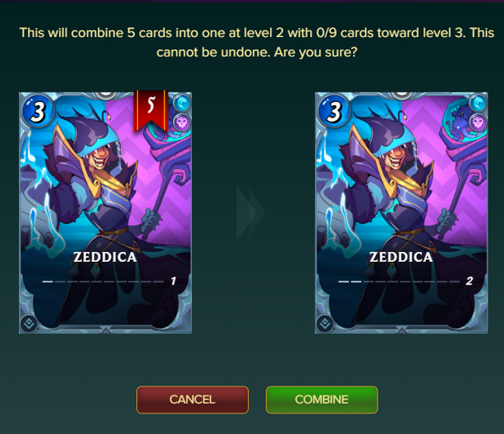Select the level 1 Zeddica card thumbnail
This screenshot has height=434, width=504.
(x=105, y=212)
